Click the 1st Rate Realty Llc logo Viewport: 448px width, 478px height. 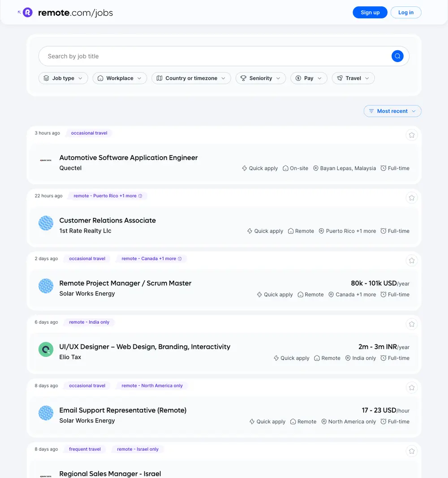[x=46, y=223]
